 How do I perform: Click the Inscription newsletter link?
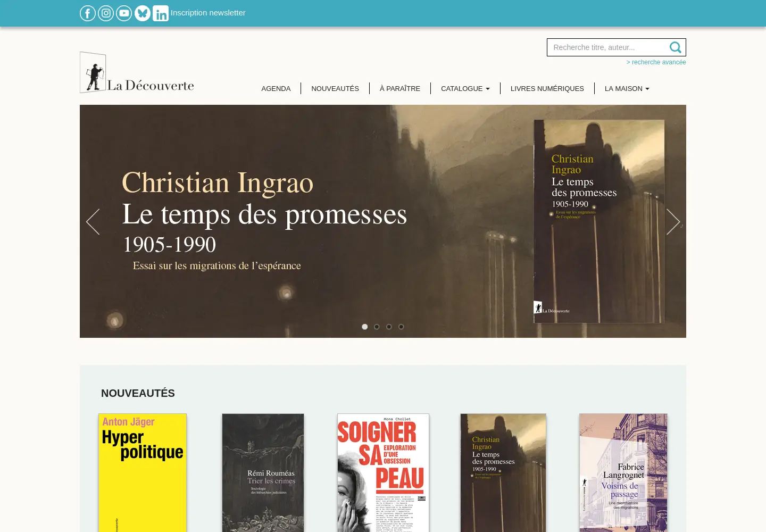(208, 13)
